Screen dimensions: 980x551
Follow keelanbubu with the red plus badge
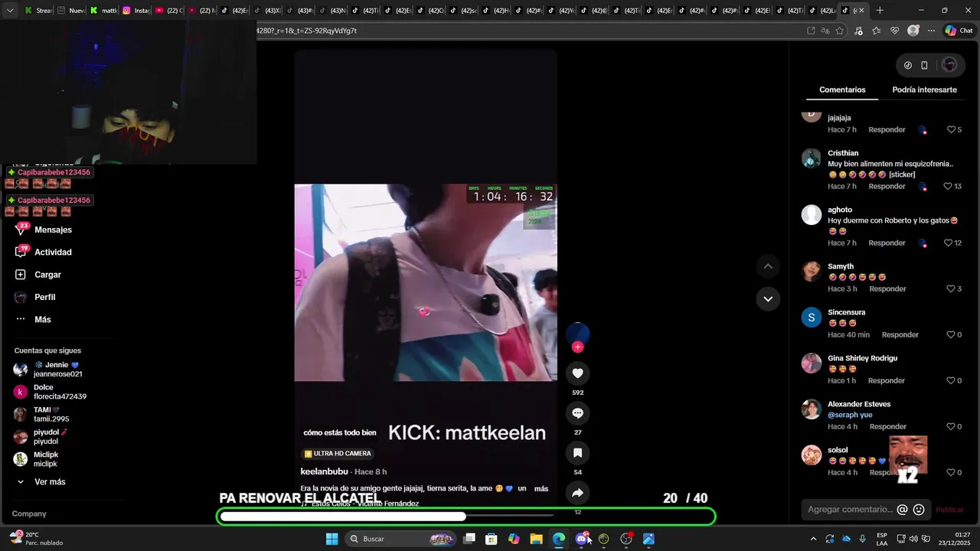[x=577, y=347]
